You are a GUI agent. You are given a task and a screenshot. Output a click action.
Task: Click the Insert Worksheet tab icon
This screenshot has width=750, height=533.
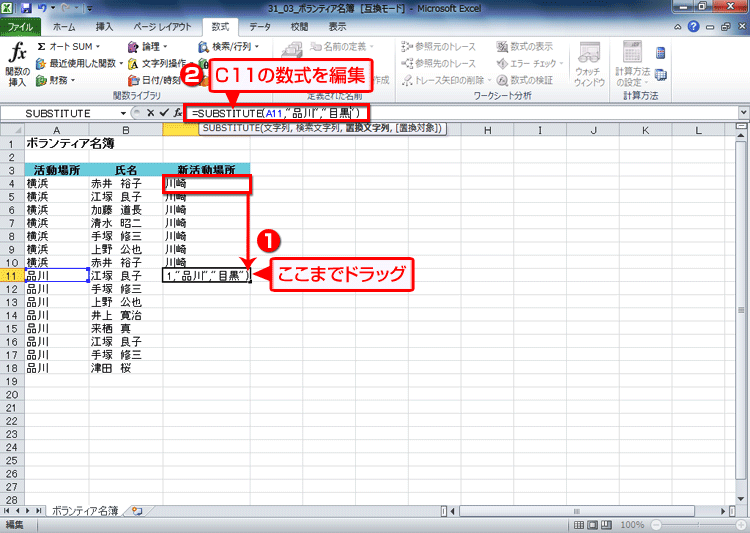click(x=137, y=511)
